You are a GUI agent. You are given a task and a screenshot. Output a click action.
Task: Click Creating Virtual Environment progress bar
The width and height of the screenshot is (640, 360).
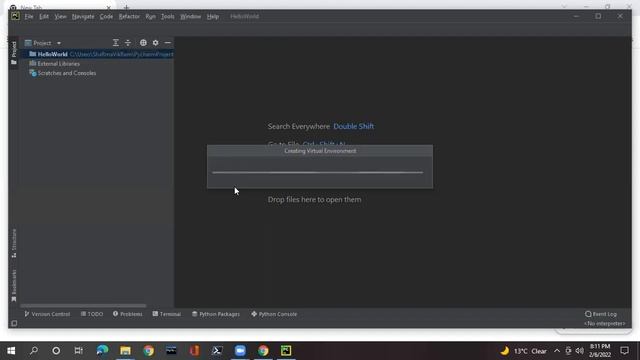(318, 173)
